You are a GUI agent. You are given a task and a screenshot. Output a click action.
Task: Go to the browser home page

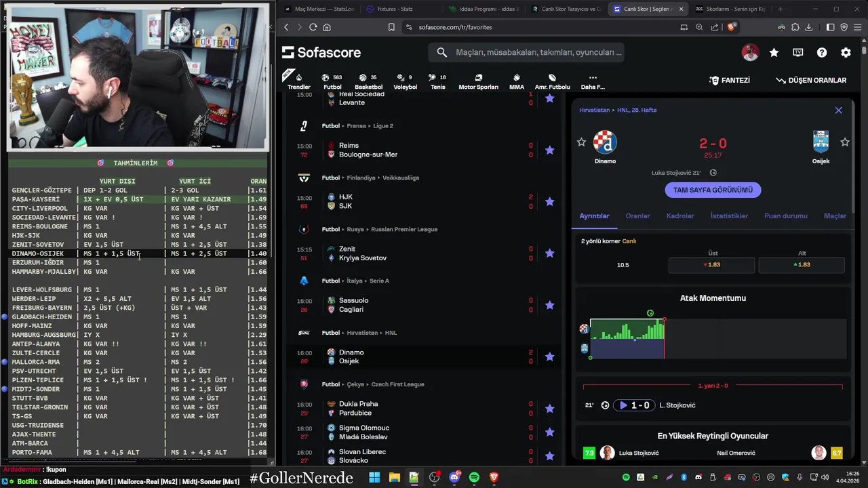(x=327, y=27)
